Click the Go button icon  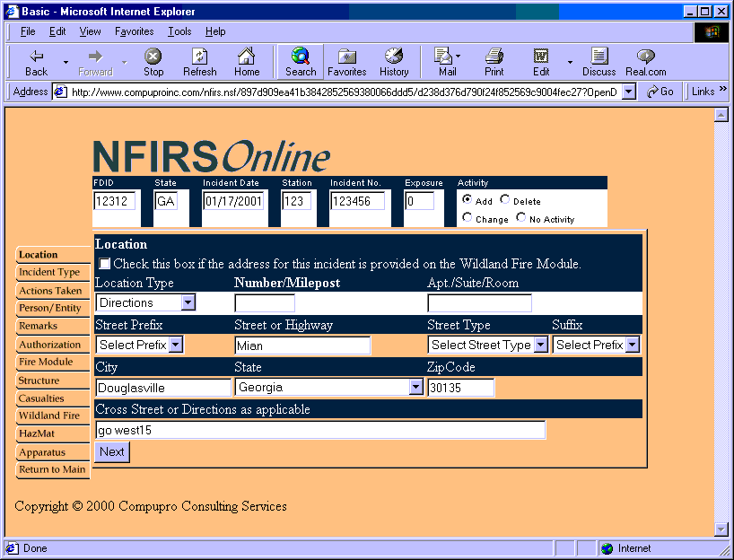(652, 92)
